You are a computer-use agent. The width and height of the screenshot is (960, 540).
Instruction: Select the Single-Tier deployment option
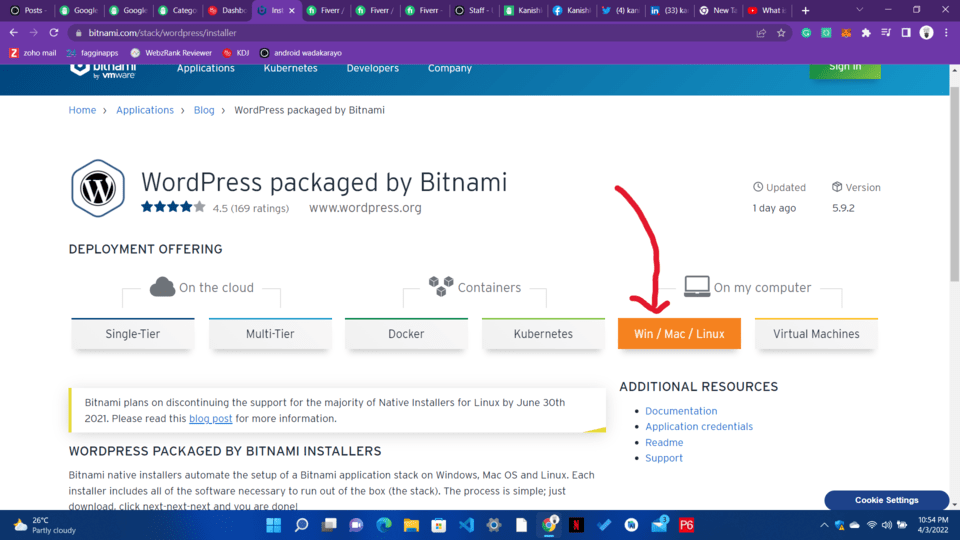pyautogui.click(x=133, y=334)
